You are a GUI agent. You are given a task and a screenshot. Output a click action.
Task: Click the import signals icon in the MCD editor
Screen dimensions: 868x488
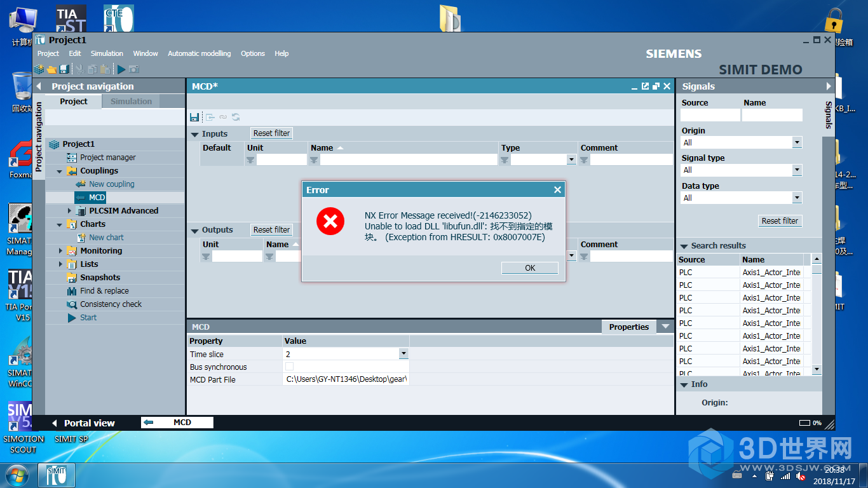(209, 117)
